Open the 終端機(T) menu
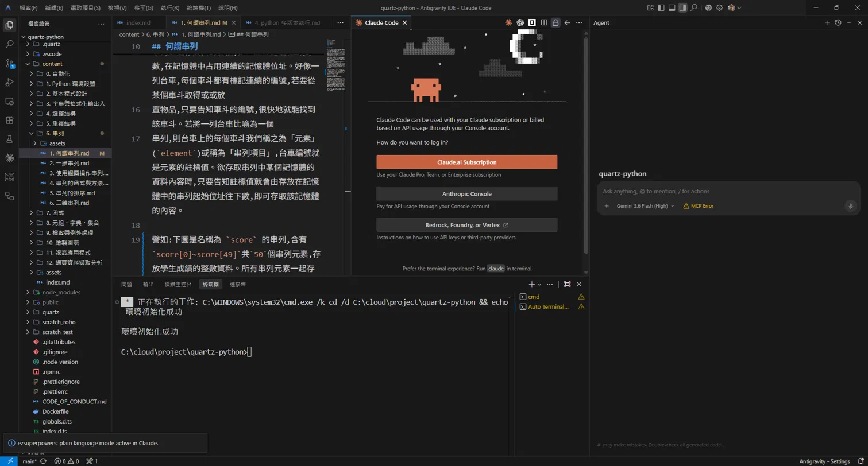The width and height of the screenshot is (868, 466). click(199, 8)
